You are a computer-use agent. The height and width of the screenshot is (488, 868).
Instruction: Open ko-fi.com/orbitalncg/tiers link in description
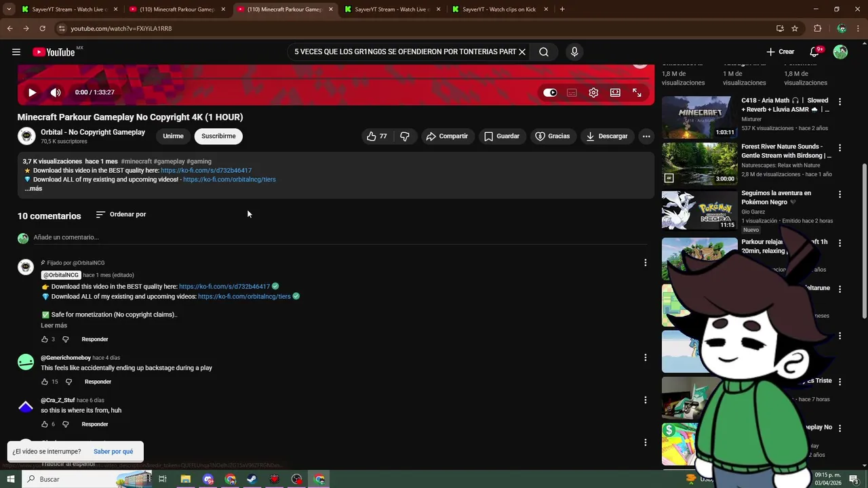pyautogui.click(x=229, y=180)
